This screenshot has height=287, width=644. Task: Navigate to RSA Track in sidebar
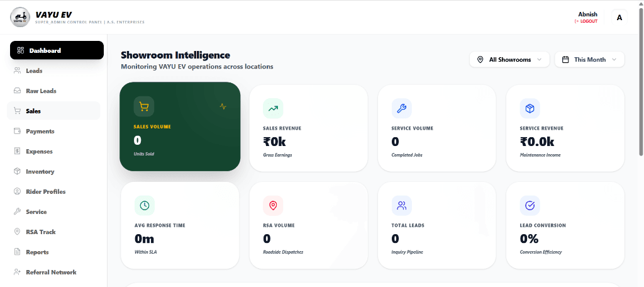pos(40,232)
